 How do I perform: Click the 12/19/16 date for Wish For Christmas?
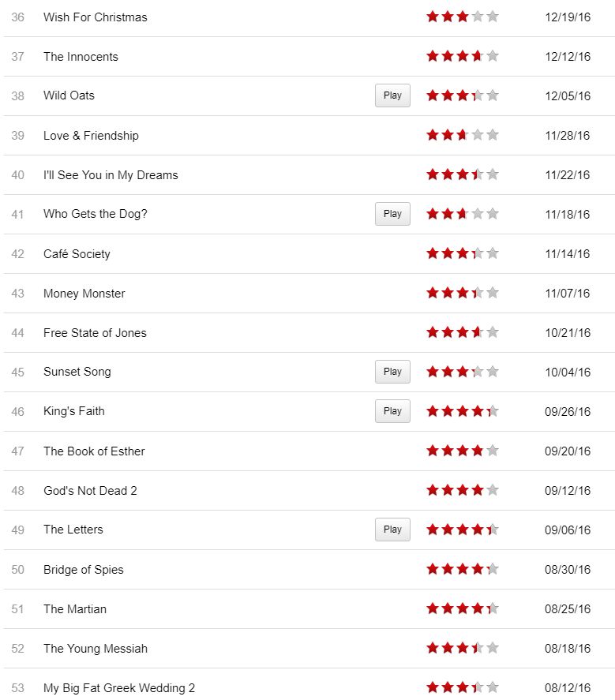tap(568, 17)
